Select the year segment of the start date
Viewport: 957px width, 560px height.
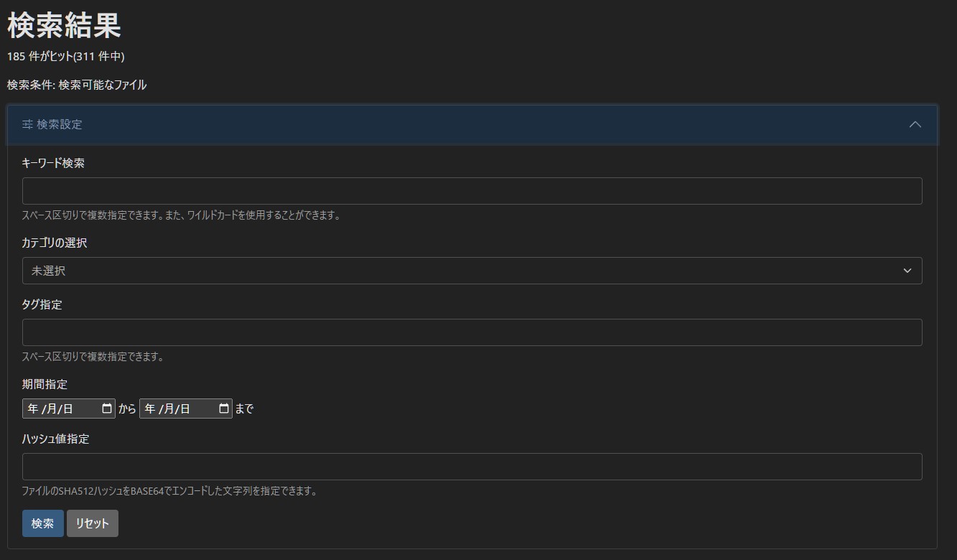tap(33, 409)
